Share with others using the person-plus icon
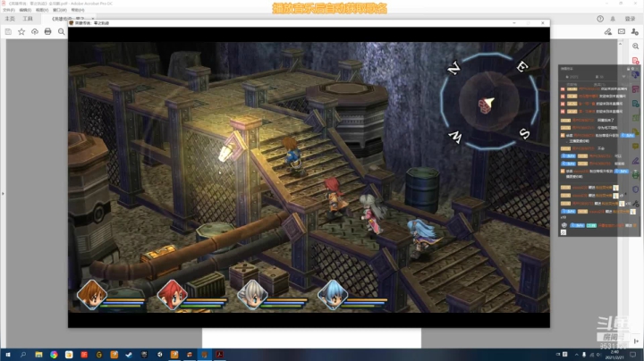Viewport: 644px width, 361px height. click(635, 31)
